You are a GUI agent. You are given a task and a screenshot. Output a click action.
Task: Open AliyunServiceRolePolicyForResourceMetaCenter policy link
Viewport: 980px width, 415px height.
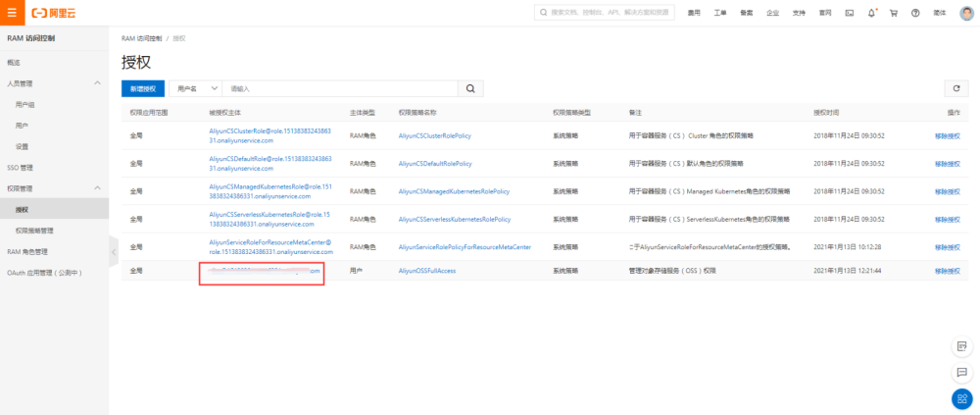coord(465,247)
